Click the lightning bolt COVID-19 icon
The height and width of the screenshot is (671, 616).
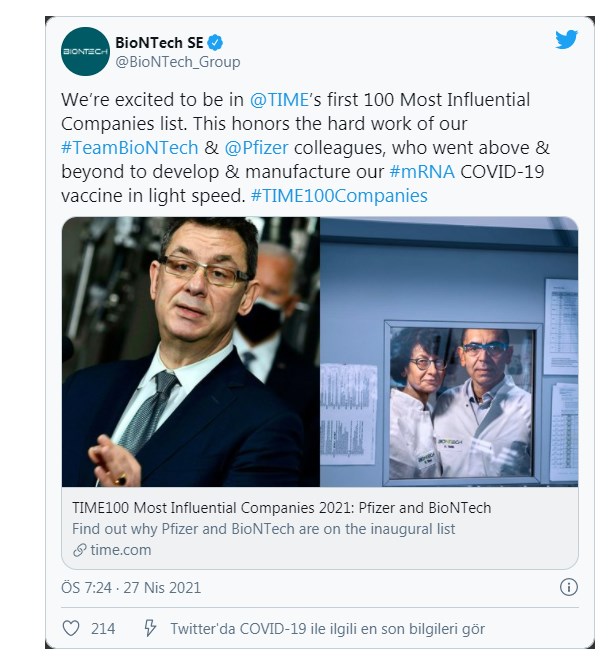(151, 629)
